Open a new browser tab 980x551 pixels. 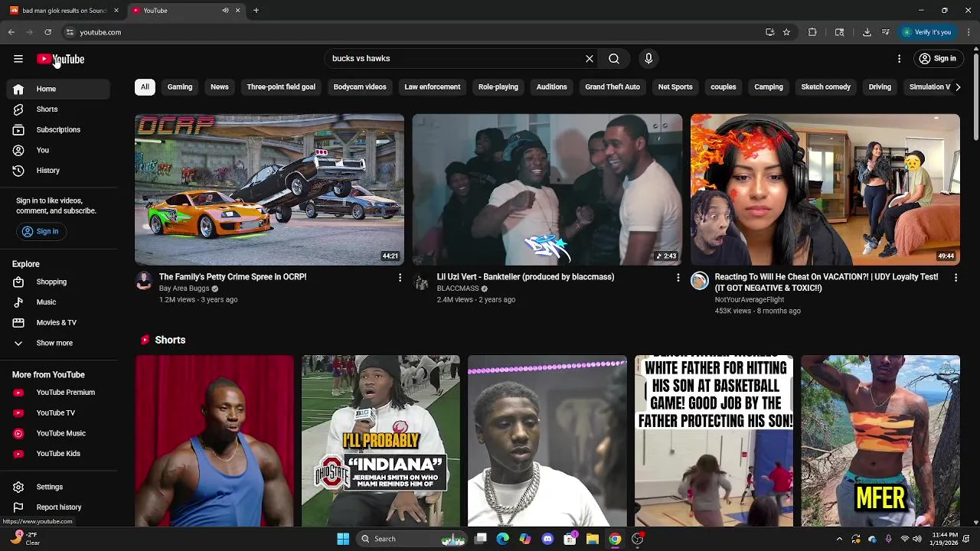tap(256, 11)
